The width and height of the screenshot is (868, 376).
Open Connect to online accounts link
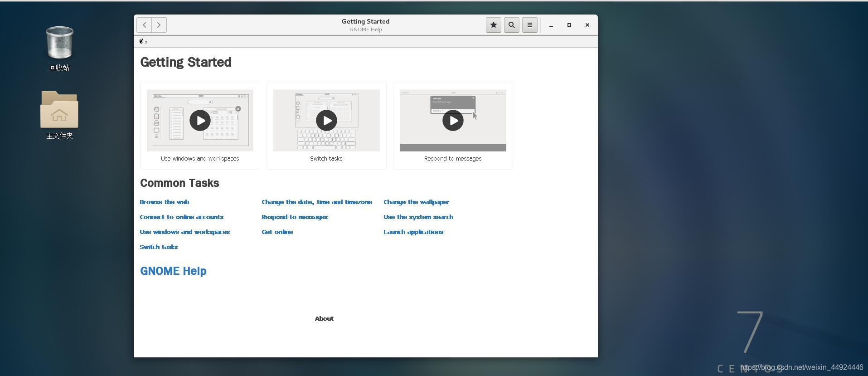pyautogui.click(x=182, y=217)
